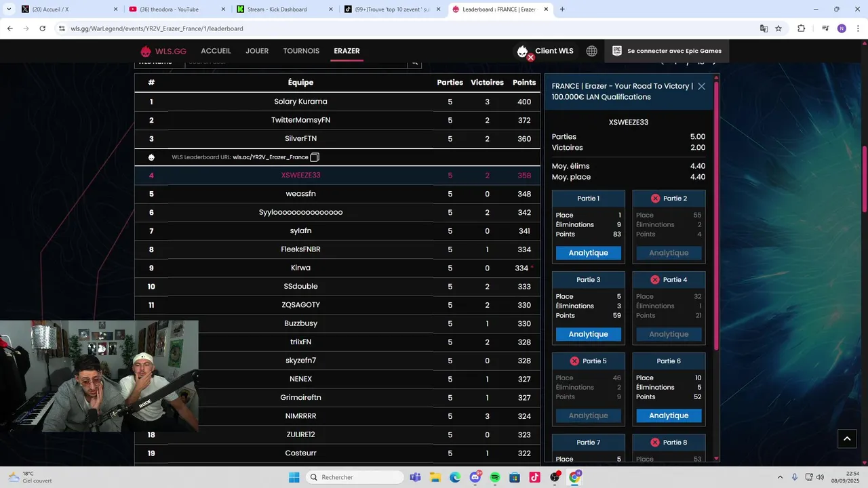Select the FleeksFNBR team row
Screen dimensions: 868x488
pos(338,249)
